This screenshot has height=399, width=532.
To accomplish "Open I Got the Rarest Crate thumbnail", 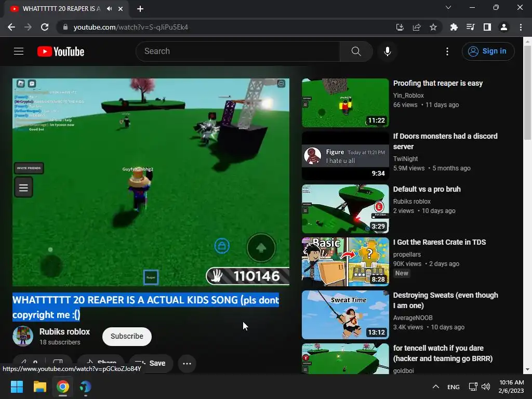I will click(x=345, y=262).
